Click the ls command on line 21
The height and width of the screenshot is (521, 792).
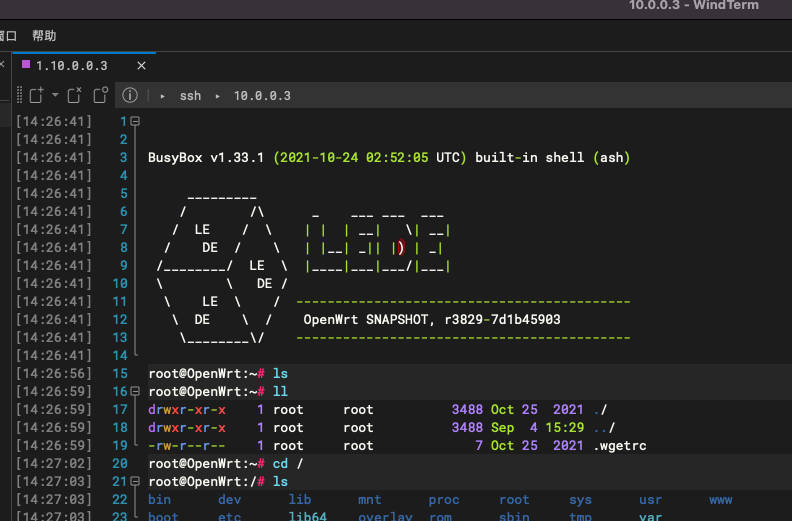point(280,482)
